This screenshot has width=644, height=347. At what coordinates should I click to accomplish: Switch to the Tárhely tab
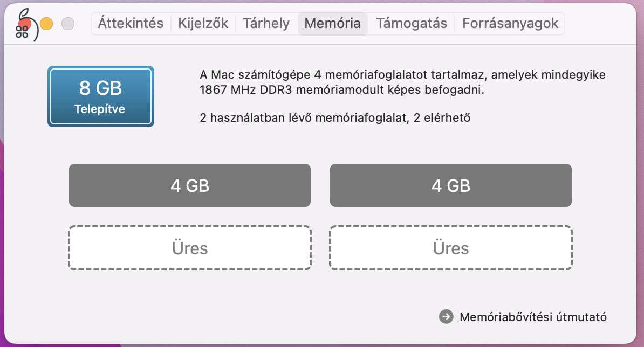coord(265,23)
